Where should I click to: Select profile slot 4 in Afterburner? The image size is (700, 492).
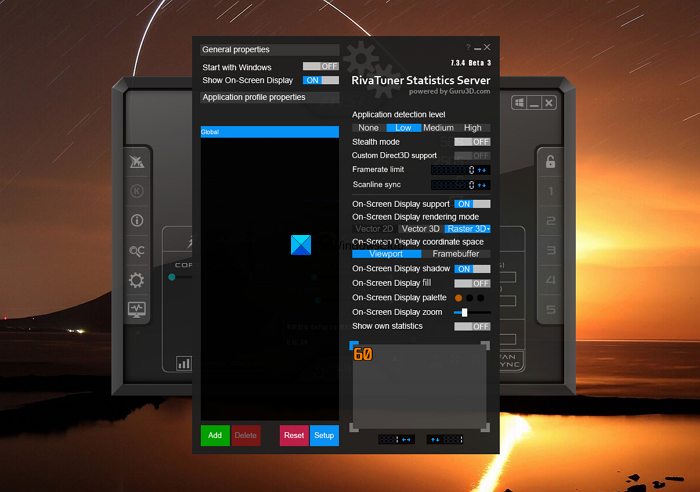click(x=550, y=280)
